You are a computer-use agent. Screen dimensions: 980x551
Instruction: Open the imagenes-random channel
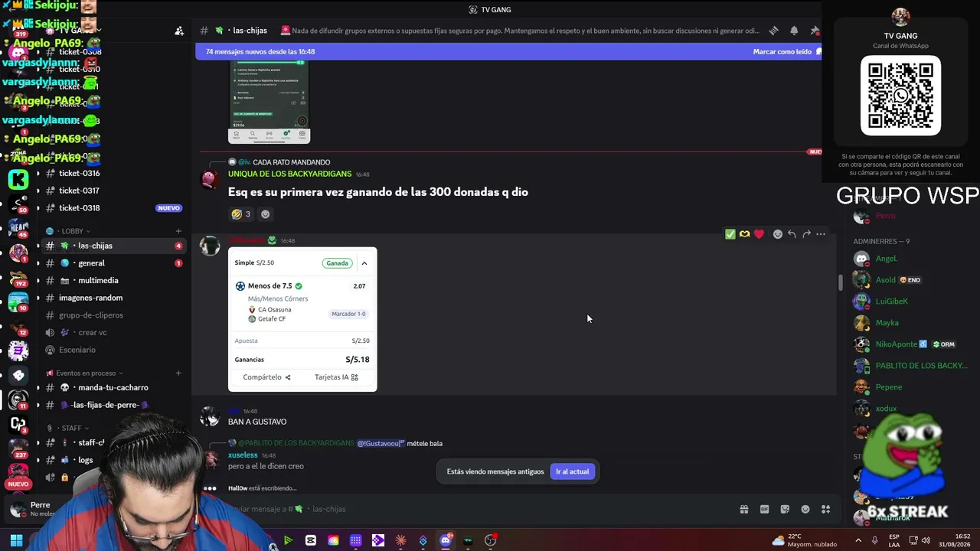coord(115,298)
